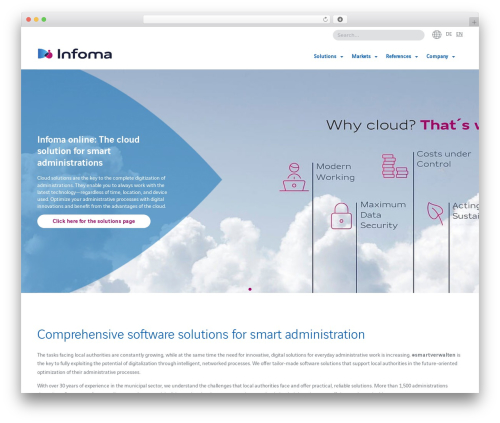The width and height of the screenshot is (500, 423).
Task: Maximize the window with the green button
Action: click(x=44, y=19)
